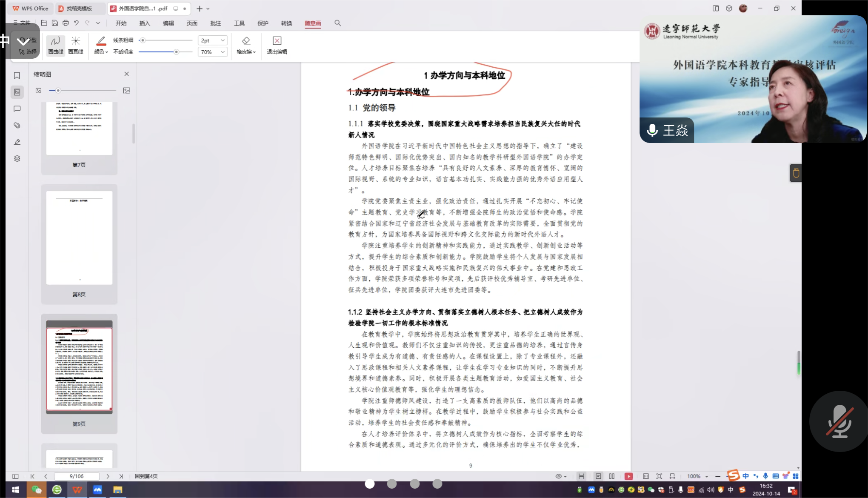Open the comments panel in left sidebar

click(x=17, y=109)
